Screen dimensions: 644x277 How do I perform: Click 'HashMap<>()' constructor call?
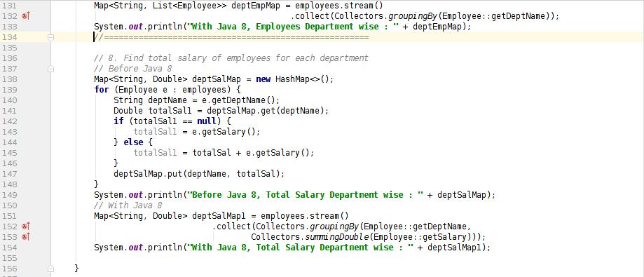click(x=302, y=79)
